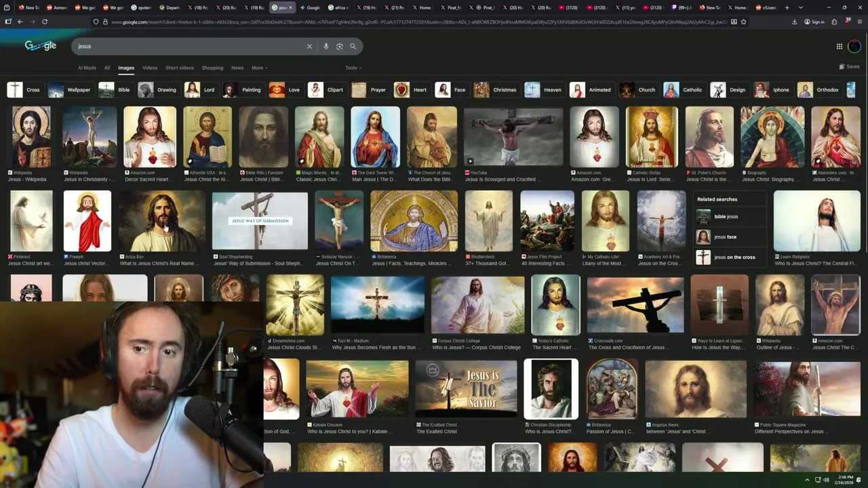Switch to the Videos tab
Screen dimensions: 868x488
(x=150, y=68)
